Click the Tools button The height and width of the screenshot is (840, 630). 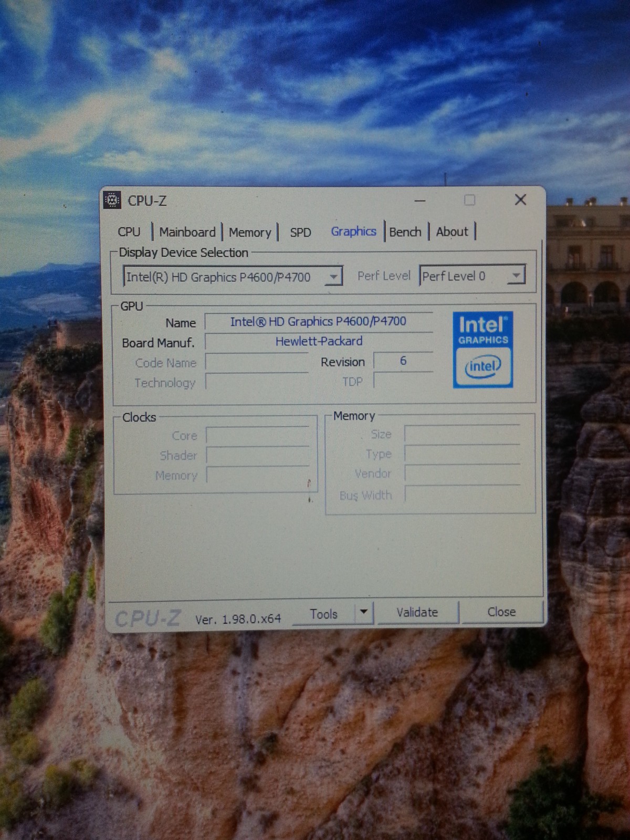[x=323, y=614]
